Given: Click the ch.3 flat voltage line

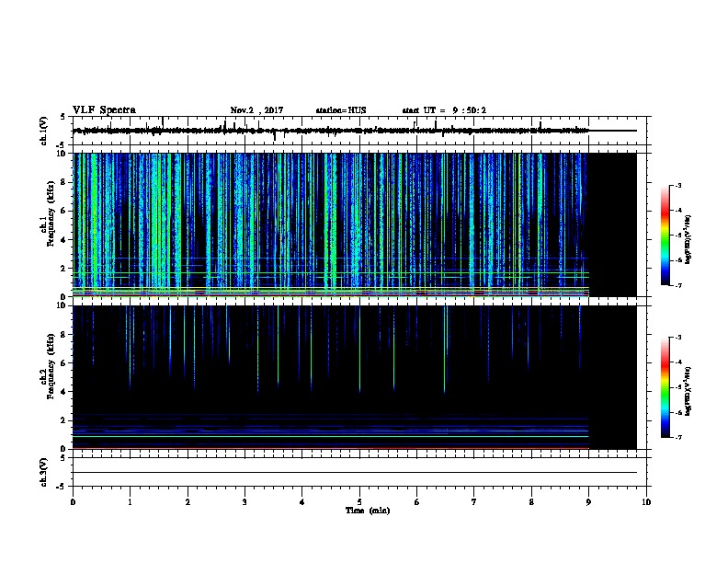Looking at the screenshot, I should point(355,473).
